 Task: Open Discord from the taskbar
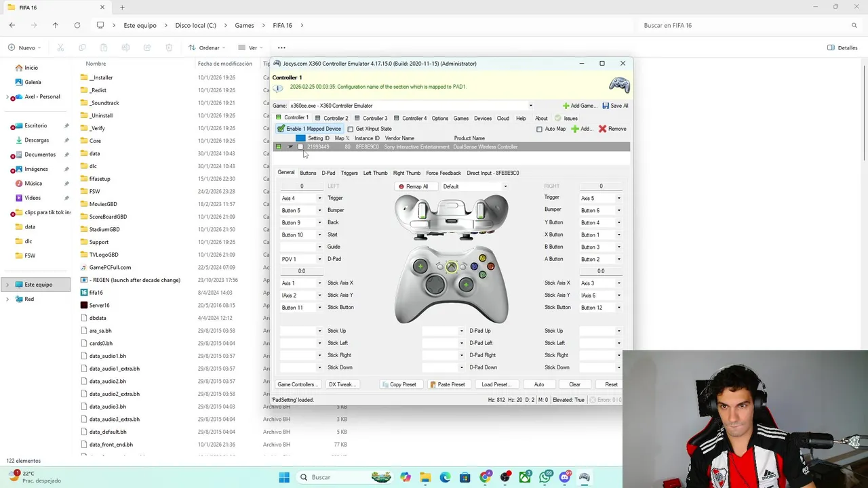coord(564,477)
